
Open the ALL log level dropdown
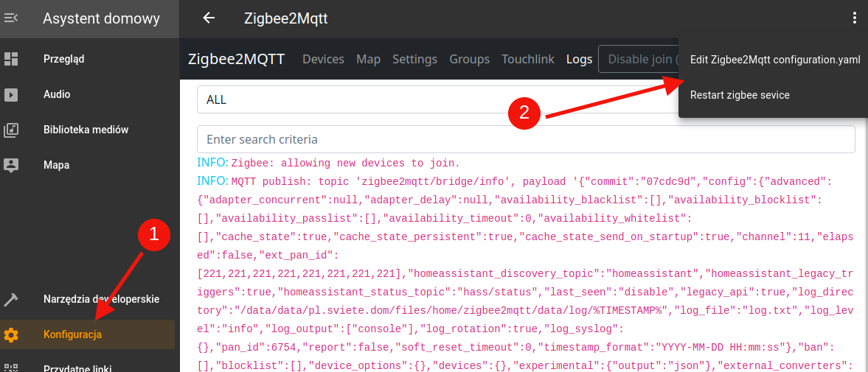click(435, 99)
